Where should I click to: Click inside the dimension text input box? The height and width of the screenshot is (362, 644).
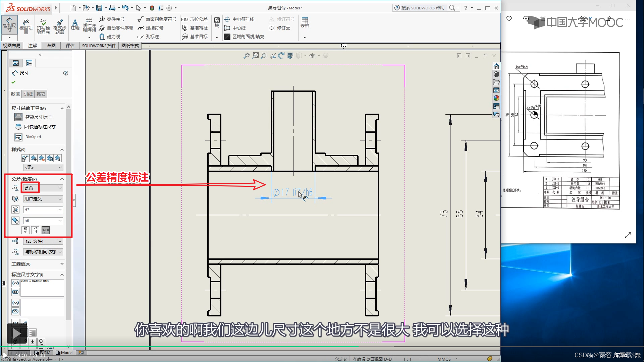(x=42, y=288)
